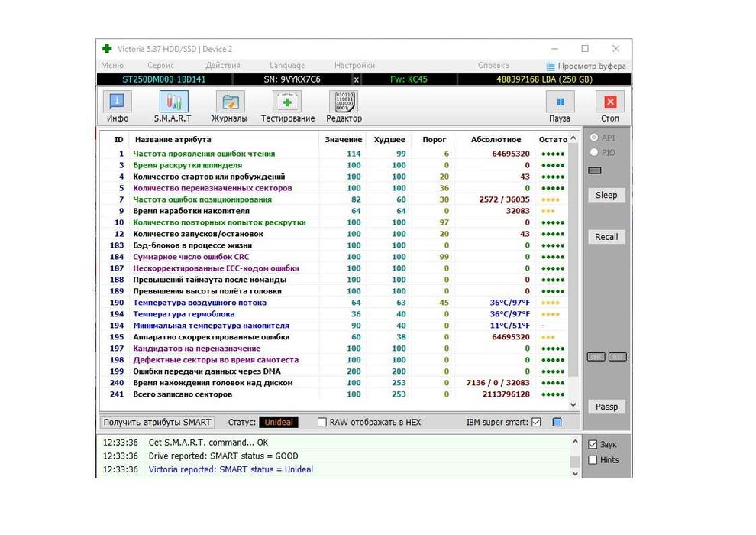Viewport: 756px width, 535px height.
Task: Select row Время раскрутки шпинделя
Action: coord(334,166)
